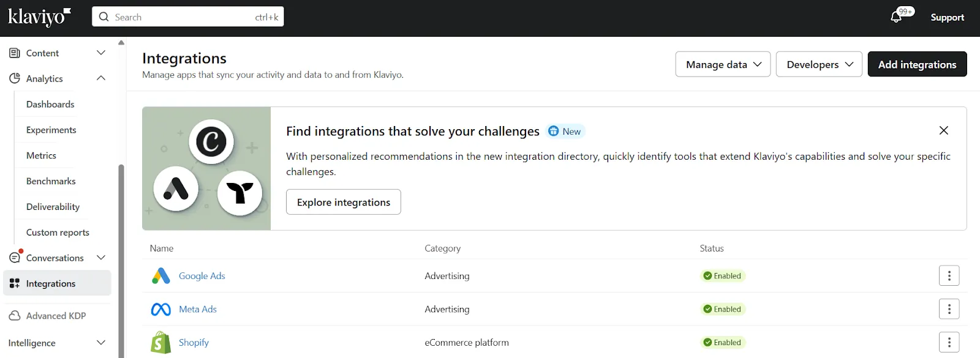Open the Manage data dropdown

pyautogui.click(x=723, y=64)
